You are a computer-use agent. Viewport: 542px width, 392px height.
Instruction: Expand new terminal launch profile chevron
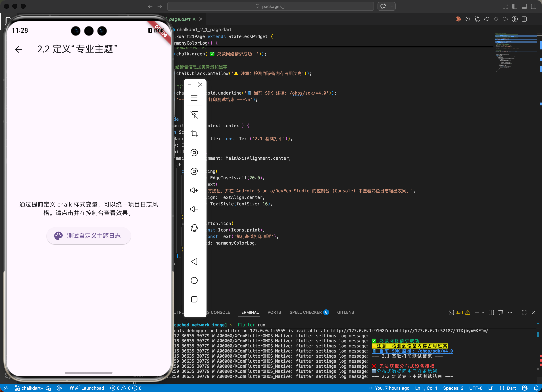483,312
